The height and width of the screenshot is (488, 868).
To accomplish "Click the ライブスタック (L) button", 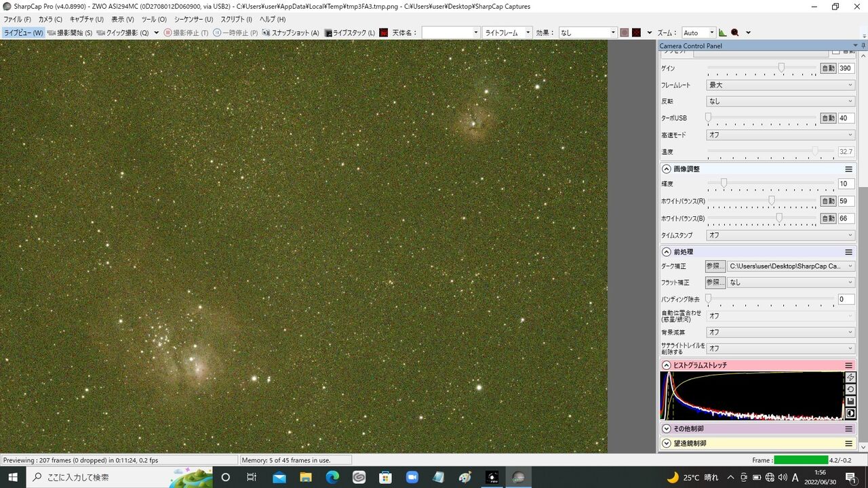I will (x=349, y=33).
